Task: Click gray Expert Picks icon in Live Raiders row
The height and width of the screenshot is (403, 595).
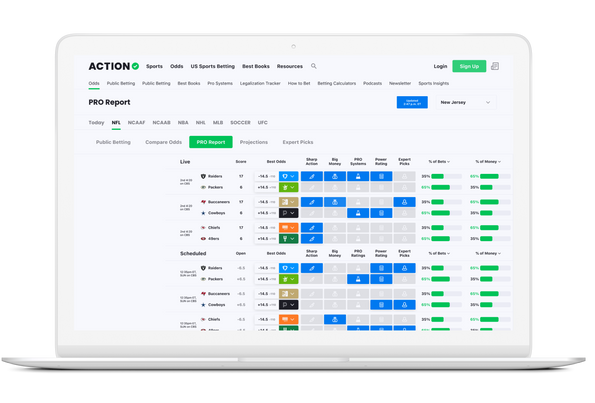Action: [405, 176]
